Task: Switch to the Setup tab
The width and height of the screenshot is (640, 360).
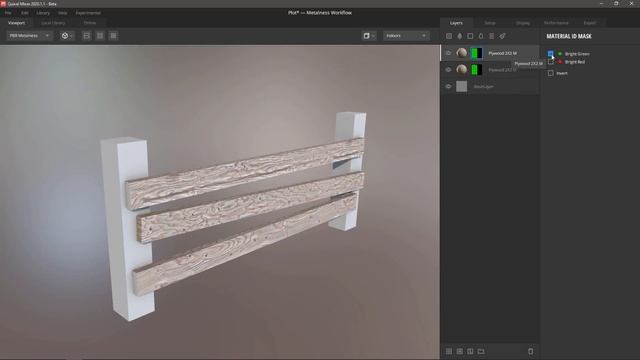Action: (490, 23)
